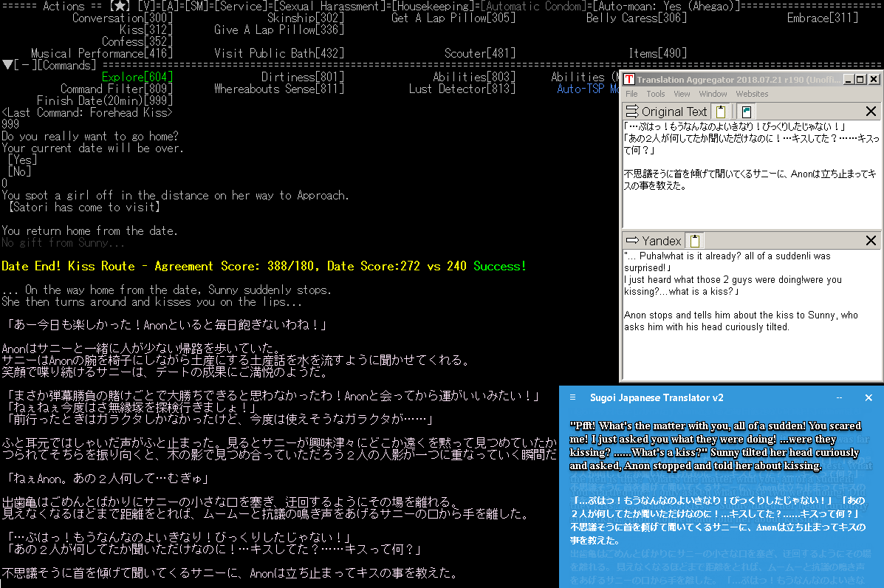
Task: Click the arrow icon left of Yandex
Action: 632,241
